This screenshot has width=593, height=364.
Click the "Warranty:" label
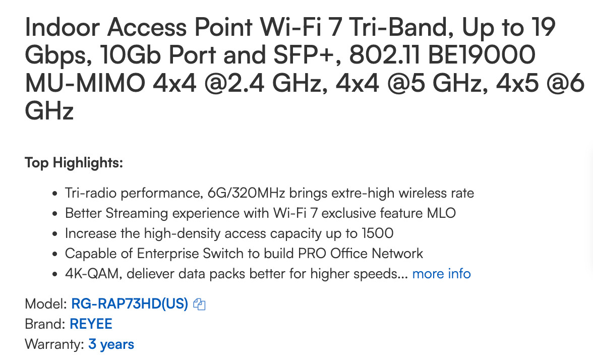point(54,344)
